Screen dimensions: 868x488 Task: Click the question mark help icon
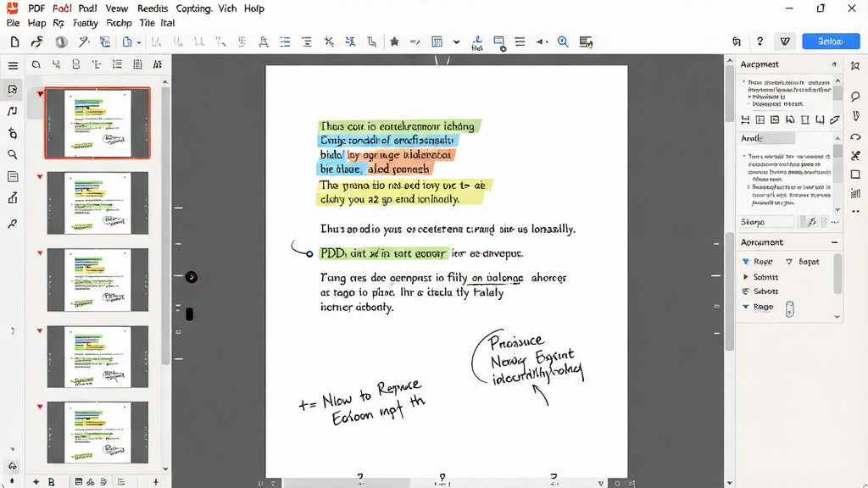[x=760, y=42]
